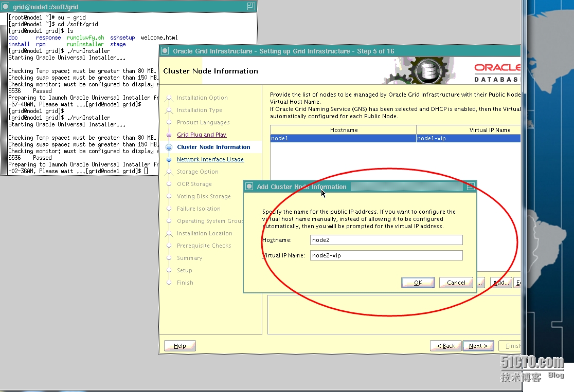Viewport: 574px width, 392px height.
Task: Click response directory in terminal listing
Action: click(x=48, y=38)
